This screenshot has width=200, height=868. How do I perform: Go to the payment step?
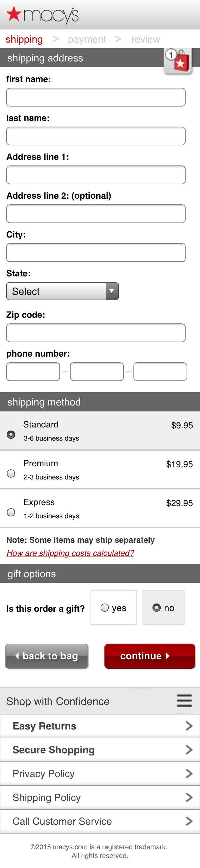(87, 39)
